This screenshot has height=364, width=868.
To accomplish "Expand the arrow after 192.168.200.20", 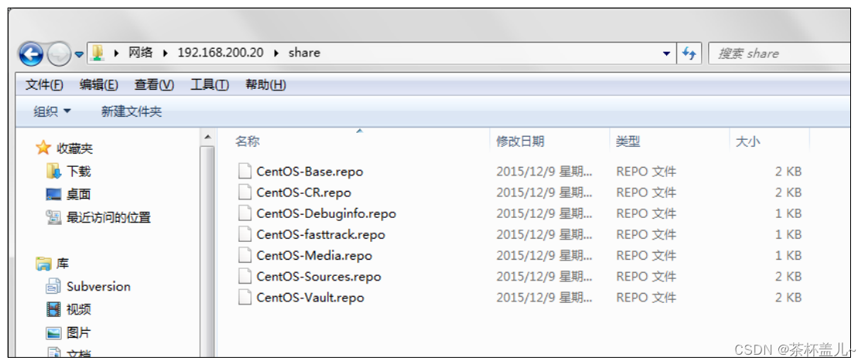I will coord(276,53).
